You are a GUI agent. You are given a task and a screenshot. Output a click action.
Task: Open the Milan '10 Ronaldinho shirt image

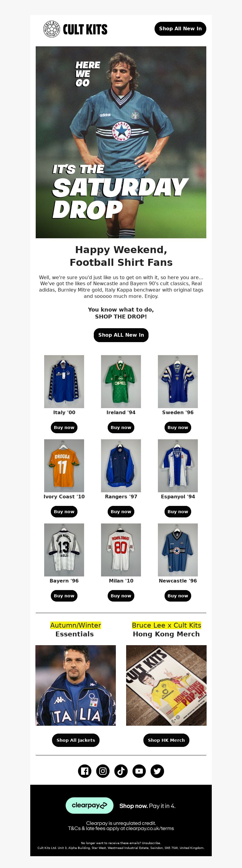tap(121, 550)
